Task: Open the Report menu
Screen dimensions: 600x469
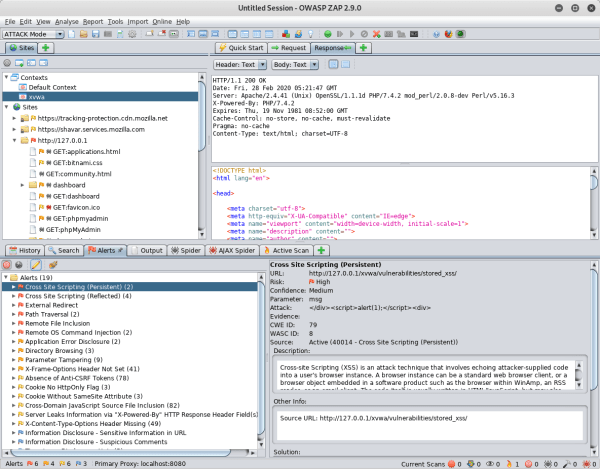Action: pos(93,22)
